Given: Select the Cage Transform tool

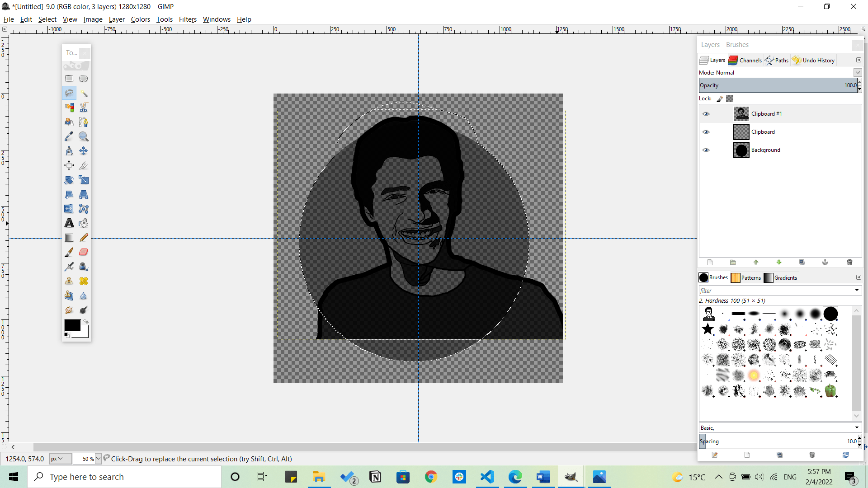Looking at the screenshot, I should [84, 209].
